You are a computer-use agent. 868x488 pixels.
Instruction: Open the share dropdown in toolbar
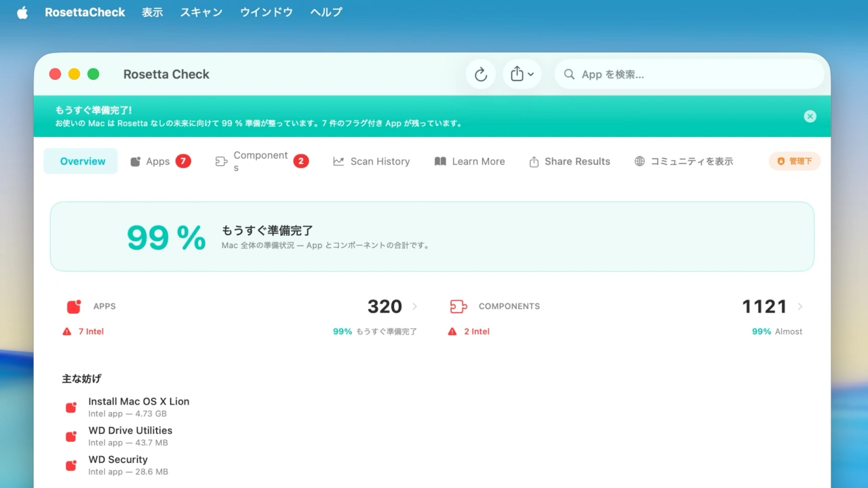(522, 75)
